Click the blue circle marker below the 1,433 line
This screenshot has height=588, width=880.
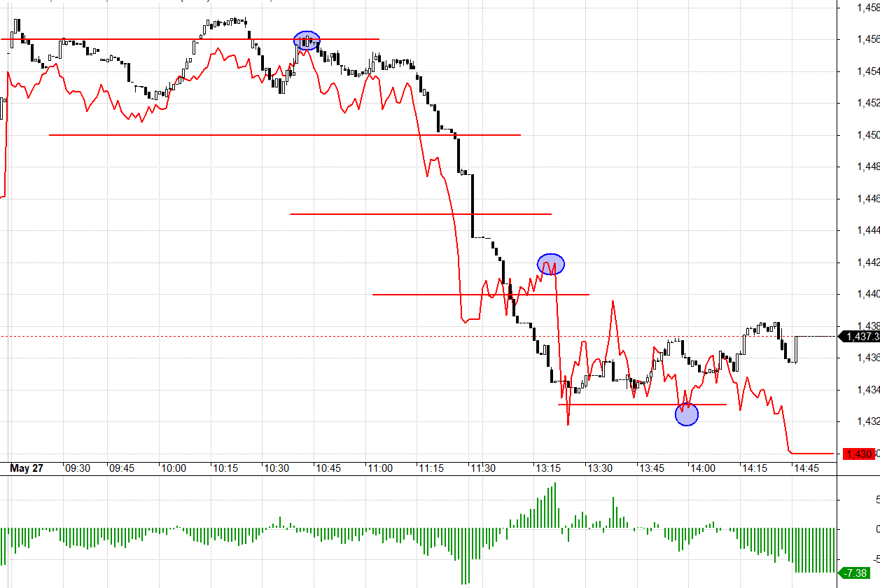tap(687, 414)
